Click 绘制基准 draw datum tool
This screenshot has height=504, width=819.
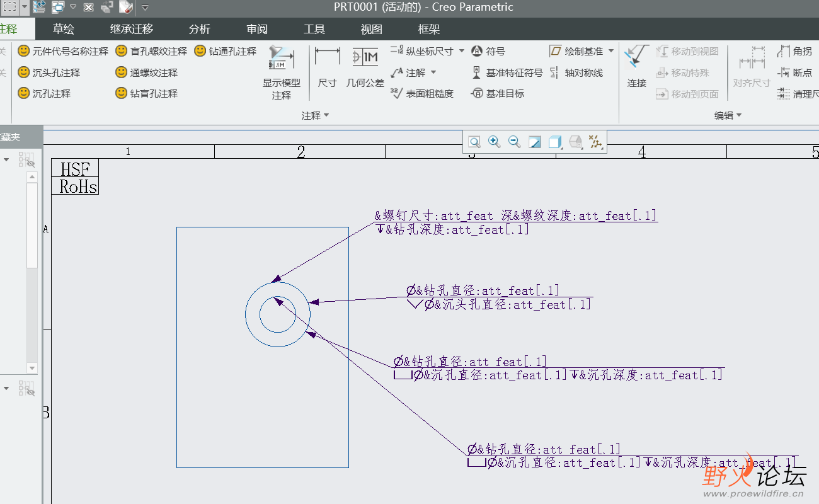pos(576,51)
